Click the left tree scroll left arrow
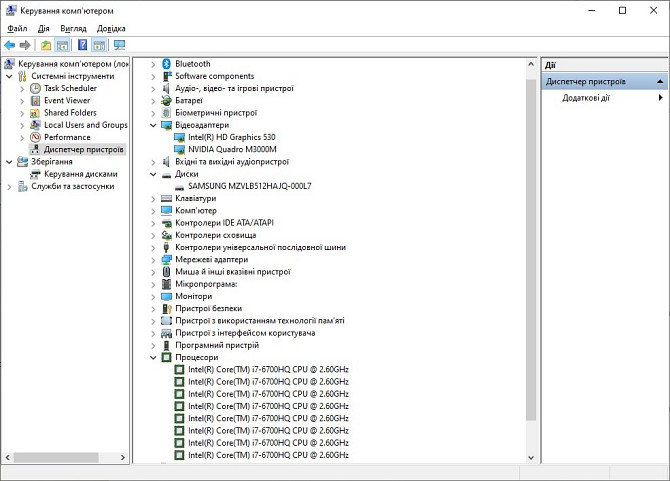 pyautogui.click(x=8, y=458)
